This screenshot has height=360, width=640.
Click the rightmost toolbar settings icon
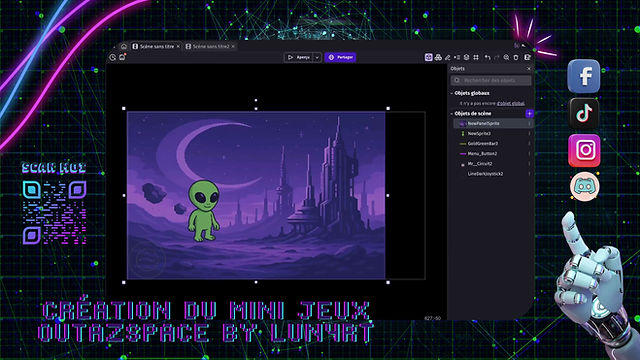[x=527, y=58]
